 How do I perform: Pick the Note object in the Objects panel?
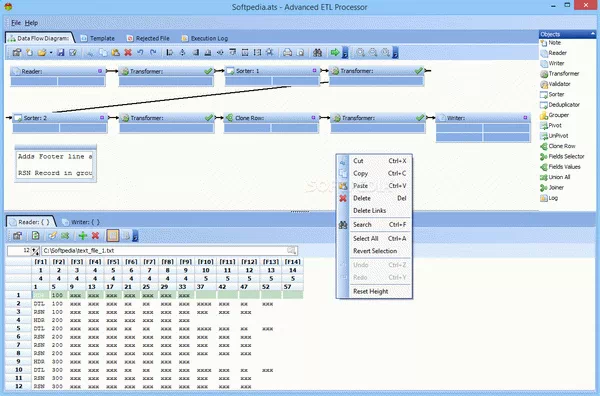point(551,43)
